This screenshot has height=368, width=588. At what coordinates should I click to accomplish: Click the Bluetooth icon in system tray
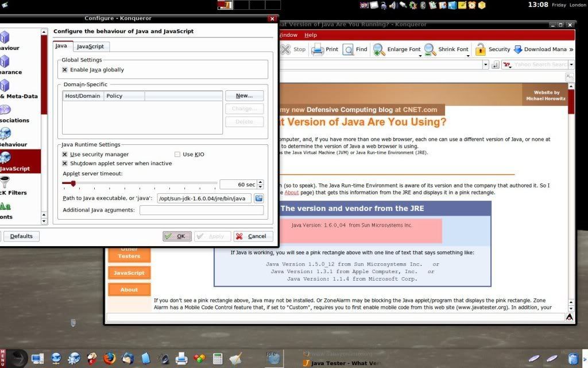click(x=423, y=5)
